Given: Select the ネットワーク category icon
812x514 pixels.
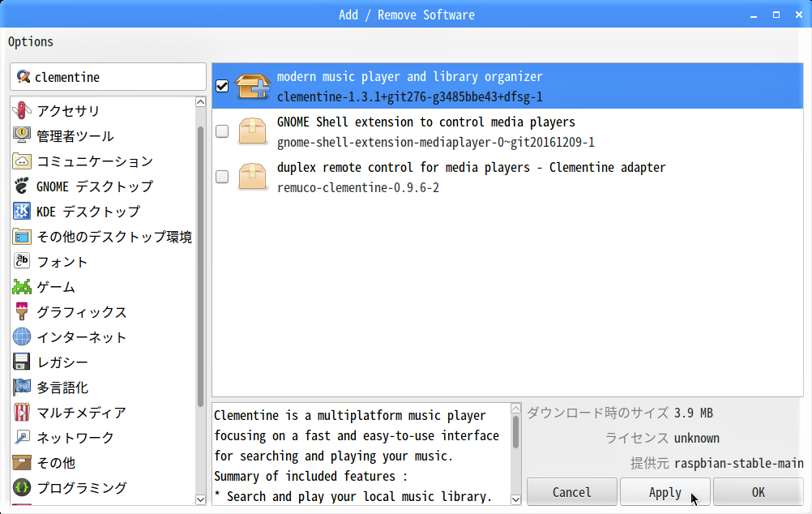Looking at the screenshot, I should [22, 437].
